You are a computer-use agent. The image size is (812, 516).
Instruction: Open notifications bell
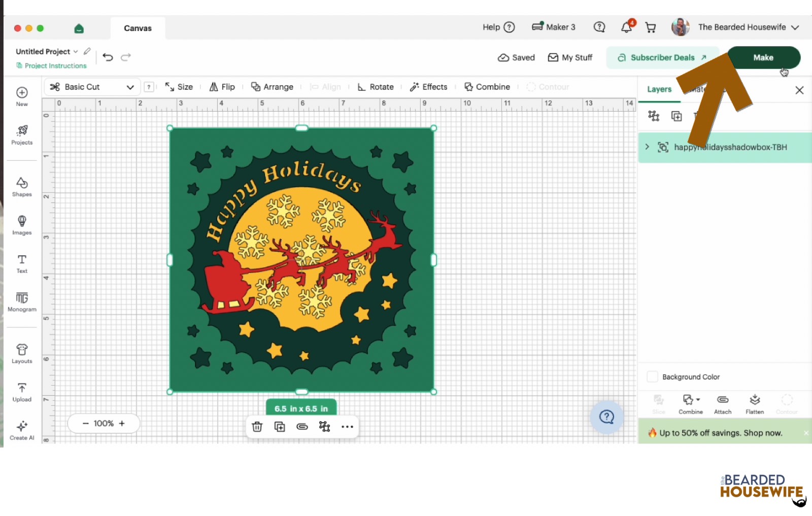click(x=627, y=27)
